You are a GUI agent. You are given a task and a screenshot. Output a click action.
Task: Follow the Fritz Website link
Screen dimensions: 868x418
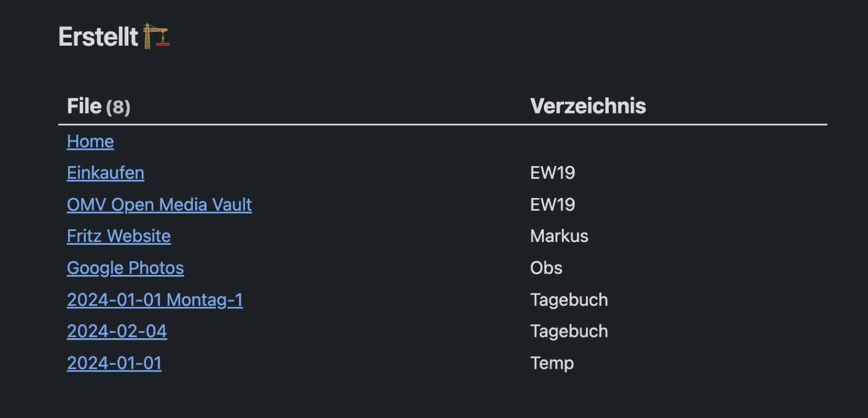119,236
